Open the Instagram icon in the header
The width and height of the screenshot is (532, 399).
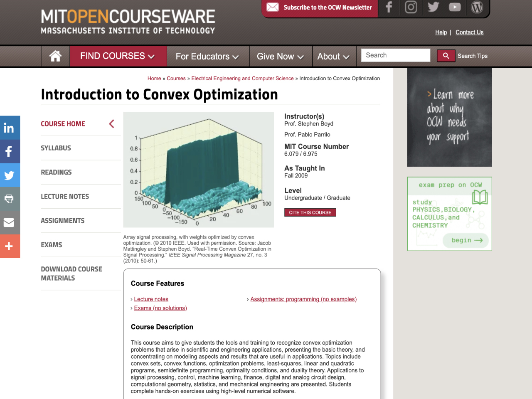coord(411,7)
